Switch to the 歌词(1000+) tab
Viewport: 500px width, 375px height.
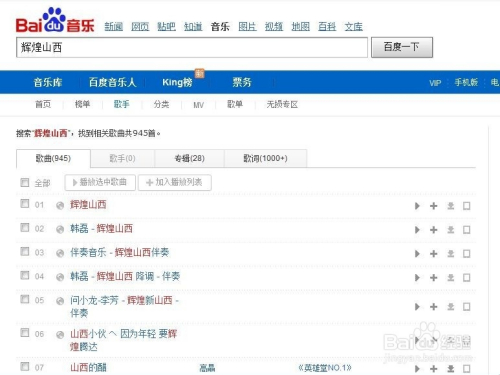coord(265,158)
